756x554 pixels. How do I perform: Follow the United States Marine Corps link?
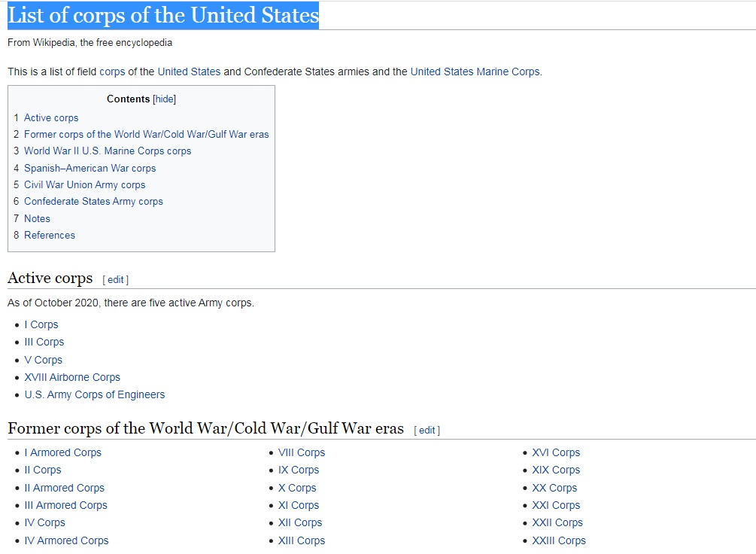(475, 72)
